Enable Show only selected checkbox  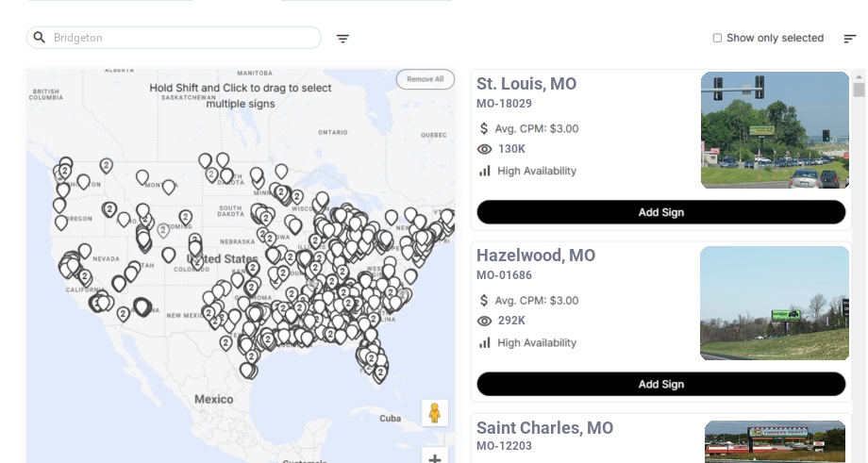pyautogui.click(x=717, y=39)
